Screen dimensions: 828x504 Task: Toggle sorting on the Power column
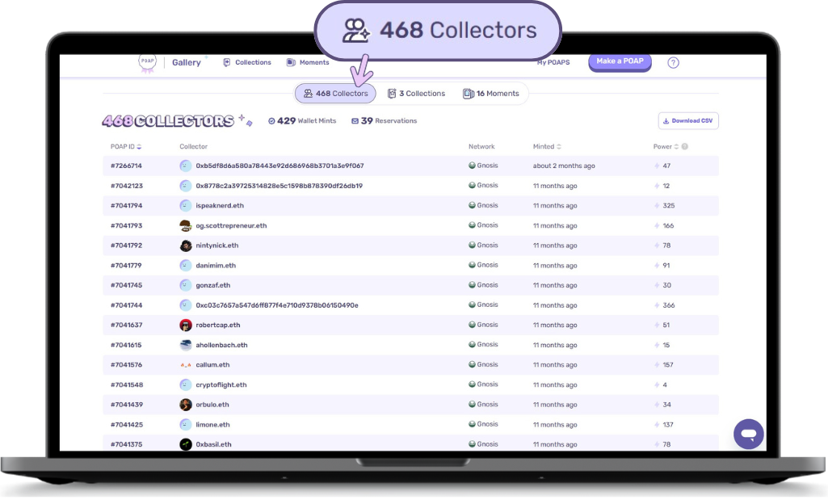tap(677, 147)
